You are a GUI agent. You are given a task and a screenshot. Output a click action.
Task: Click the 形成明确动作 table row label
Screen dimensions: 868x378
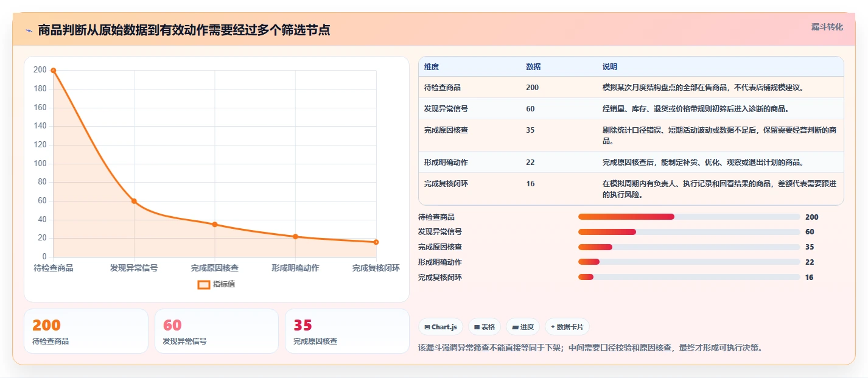pos(446,163)
